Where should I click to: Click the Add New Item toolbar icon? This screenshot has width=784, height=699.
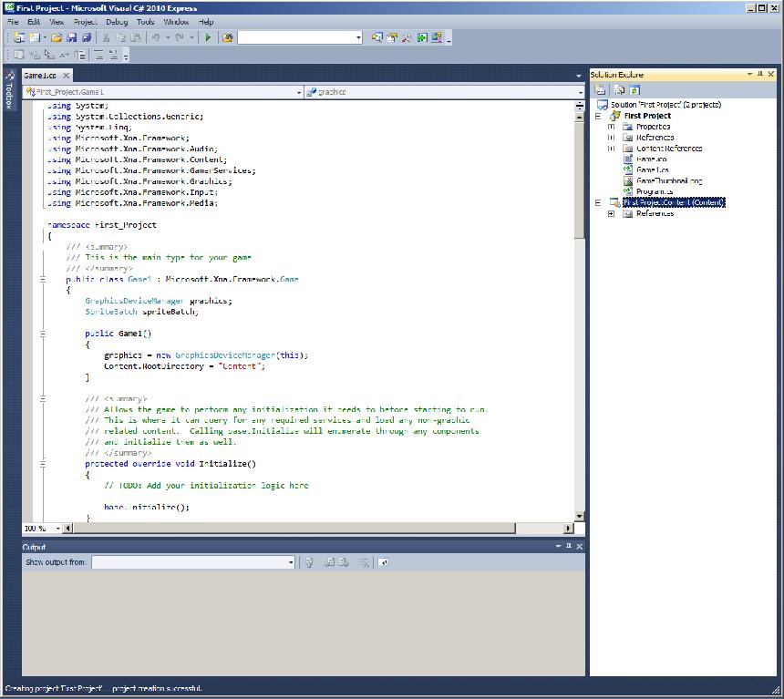(x=35, y=37)
